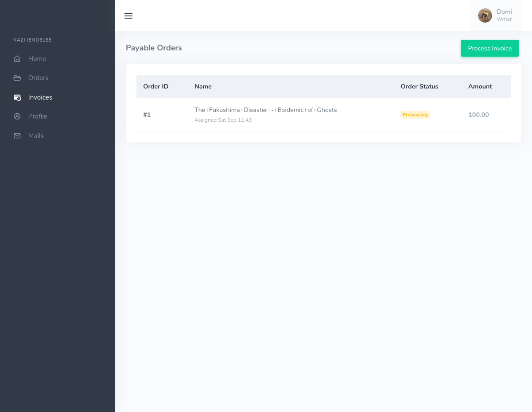The width and height of the screenshot is (532, 412).
Task: Click the yellow Processing status badge
Action: click(x=415, y=115)
